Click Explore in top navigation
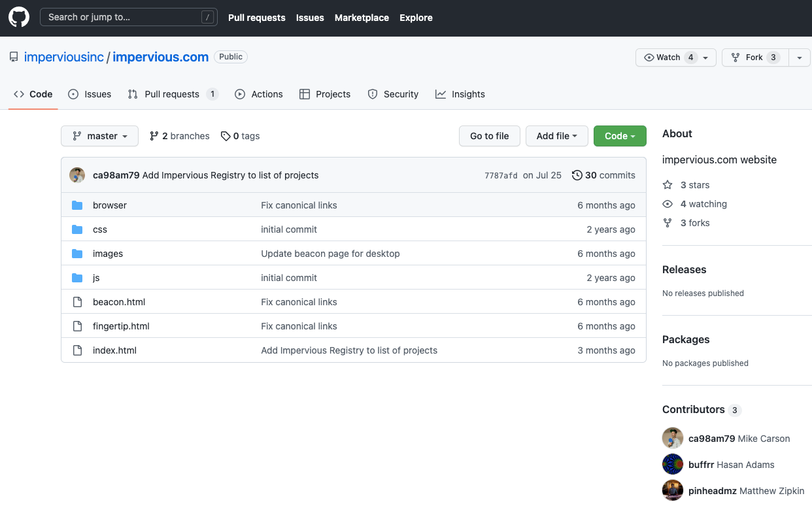The height and width of the screenshot is (517, 812). click(416, 18)
